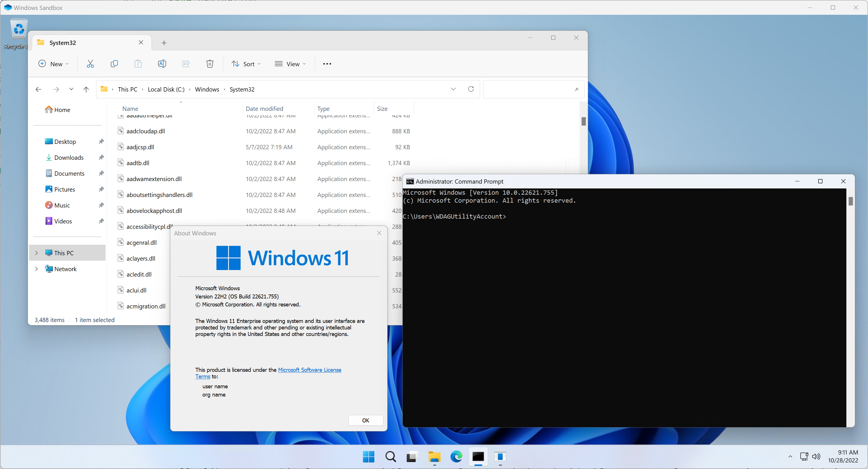
Task: Click the Refresh icon beside address bar
Action: 471,89
